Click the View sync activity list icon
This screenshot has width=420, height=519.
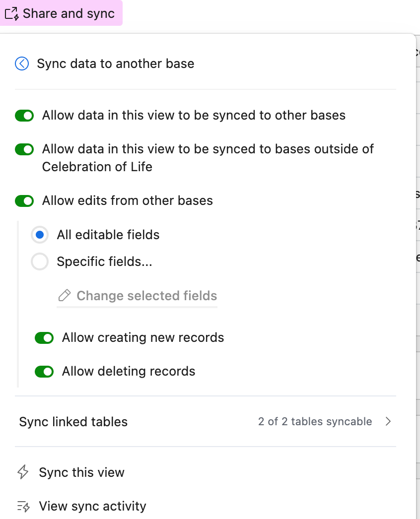[x=23, y=506]
